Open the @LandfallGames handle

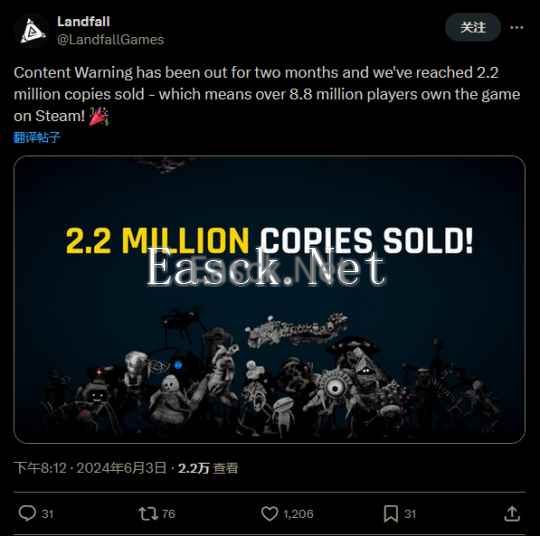[x=111, y=40]
